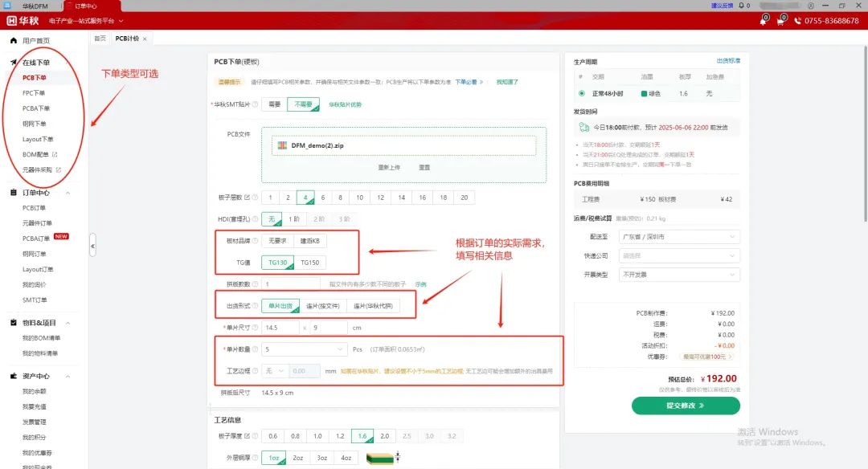Click the 重新上传 link under the file
The height and width of the screenshot is (469, 868).
pyautogui.click(x=389, y=167)
